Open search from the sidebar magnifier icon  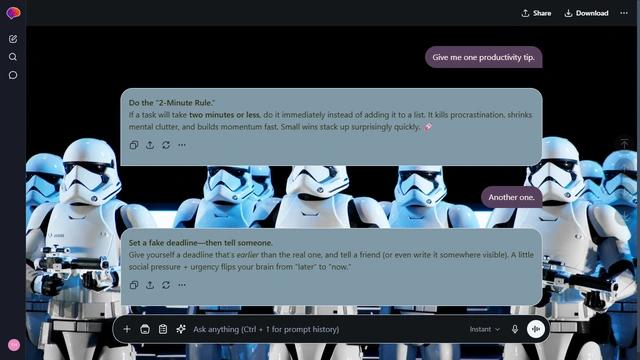[x=13, y=57]
